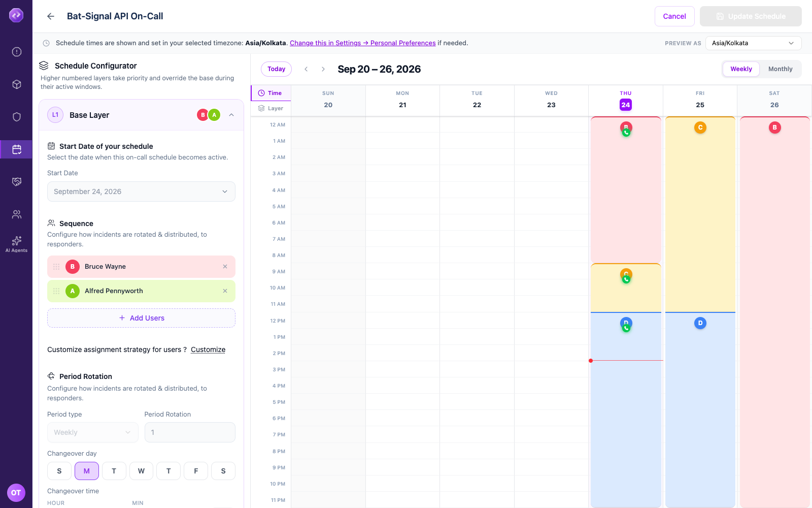This screenshot has width=812, height=508.
Task: Open the shield icon in sidebar
Action: (x=17, y=117)
